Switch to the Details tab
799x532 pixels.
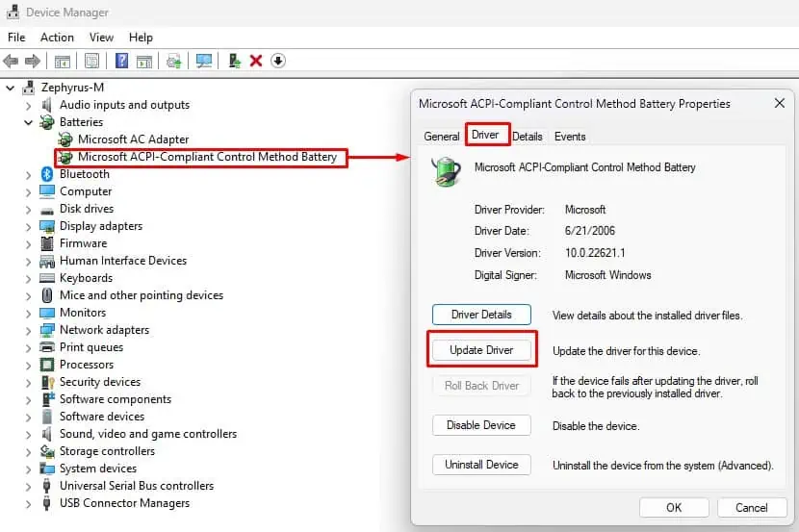click(x=527, y=137)
